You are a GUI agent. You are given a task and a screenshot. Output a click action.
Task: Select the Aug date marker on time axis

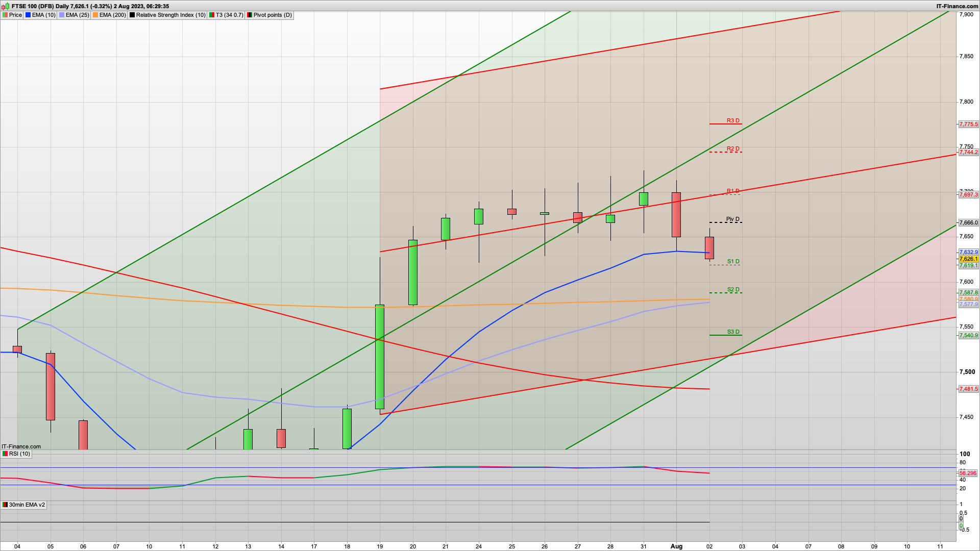[x=676, y=546]
